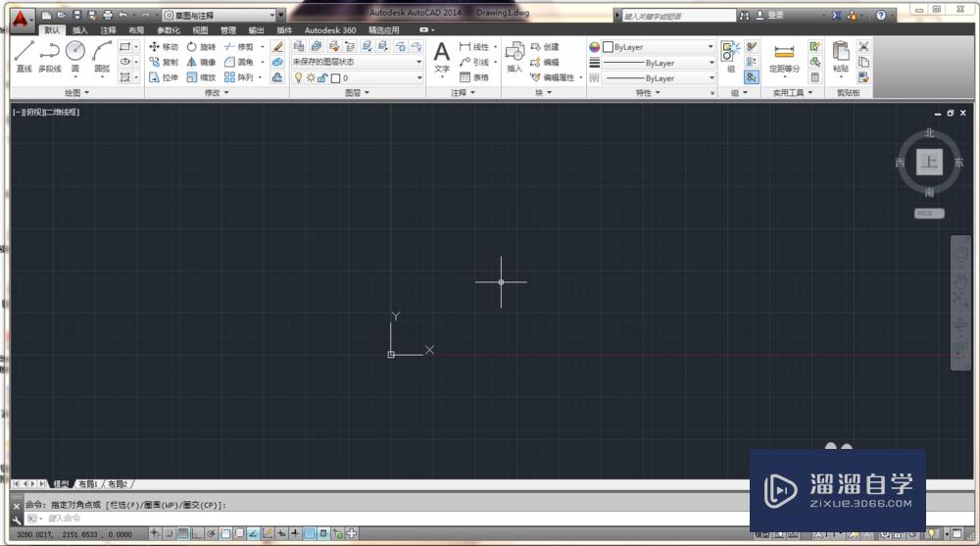Click the command line customize wrench button
This screenshot has width=980, height=546.
coord(17,520)
